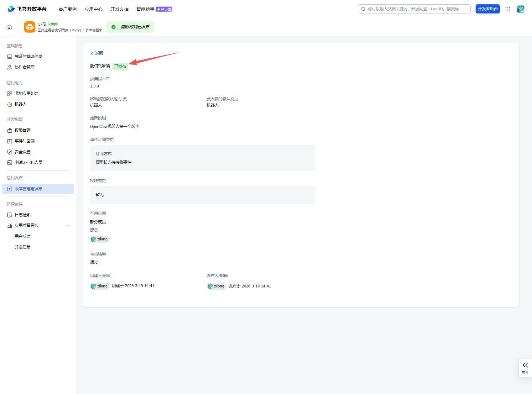
Task: Open the user avatar in top bar
Action: click(521, 9)
